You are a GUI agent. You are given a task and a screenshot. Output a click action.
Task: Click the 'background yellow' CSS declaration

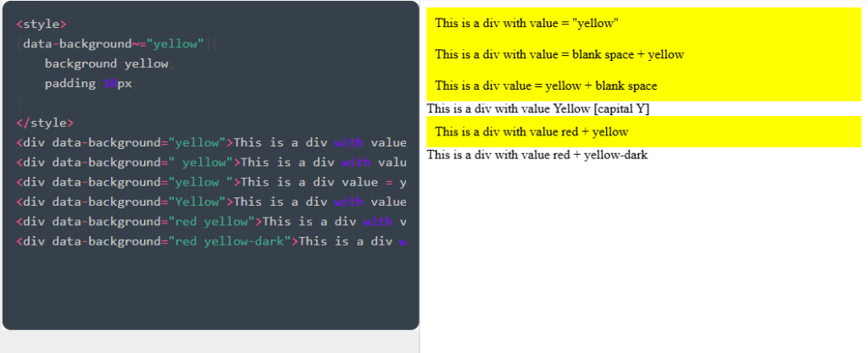click(x=107, y=63)
